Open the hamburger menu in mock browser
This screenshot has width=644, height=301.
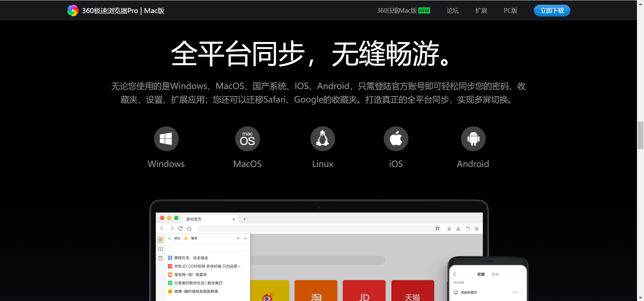tap(477, 229)
